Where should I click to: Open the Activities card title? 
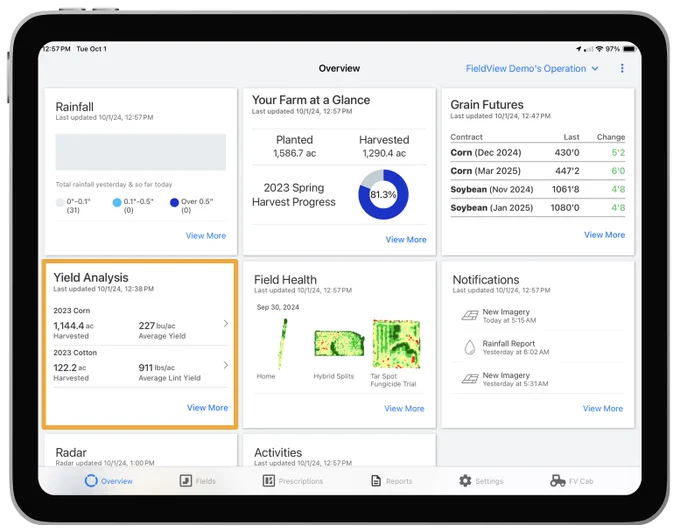[x=278, y=453]
